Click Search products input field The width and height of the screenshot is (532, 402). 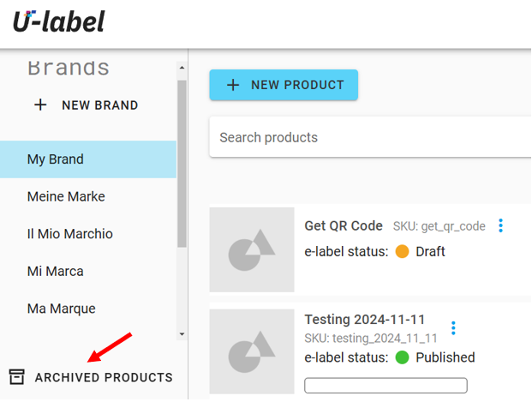point(368,137)
